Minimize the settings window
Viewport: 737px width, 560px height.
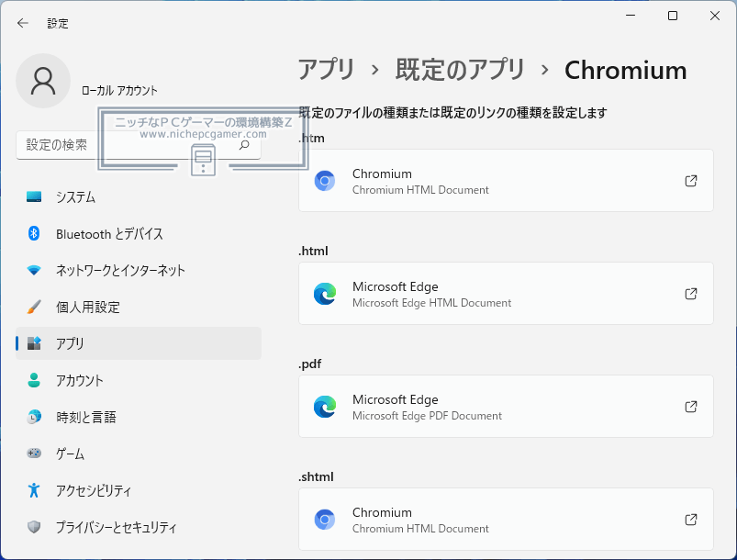pyautogui.click(x=631, y=16)
